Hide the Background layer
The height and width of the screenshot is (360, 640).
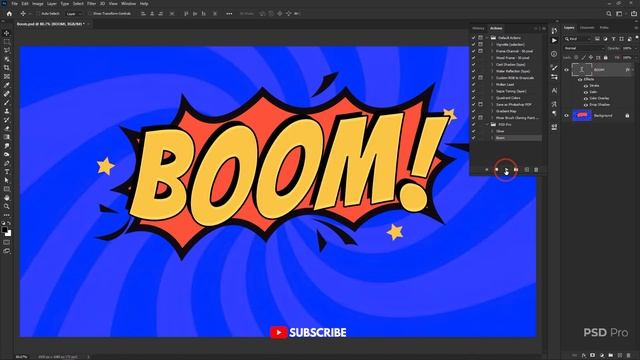[566, 116]
